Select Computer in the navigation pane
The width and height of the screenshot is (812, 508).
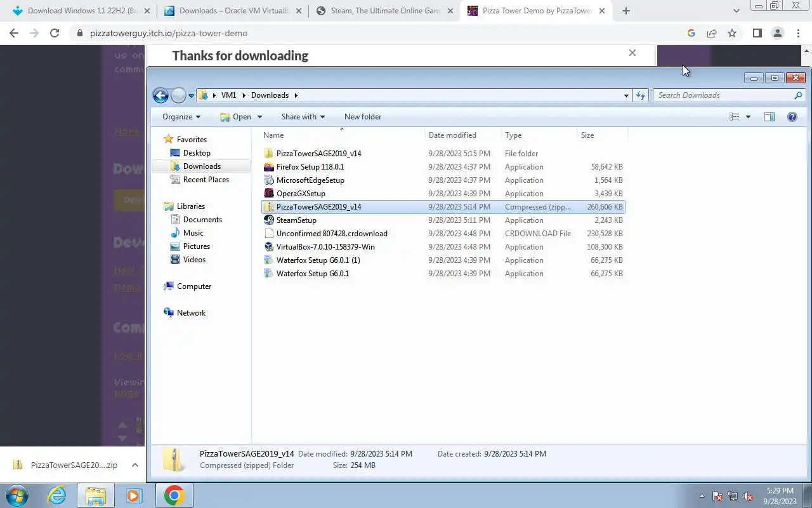(194, 286)
